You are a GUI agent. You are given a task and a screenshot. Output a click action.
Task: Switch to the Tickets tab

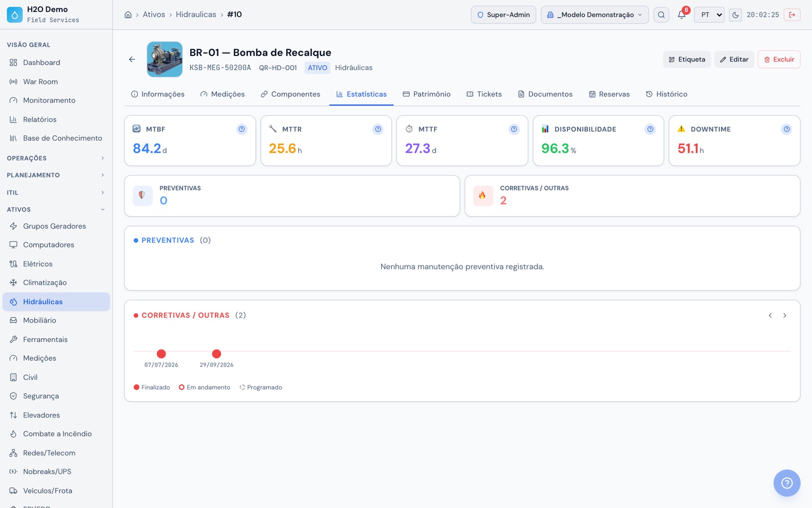pos(484,94)
